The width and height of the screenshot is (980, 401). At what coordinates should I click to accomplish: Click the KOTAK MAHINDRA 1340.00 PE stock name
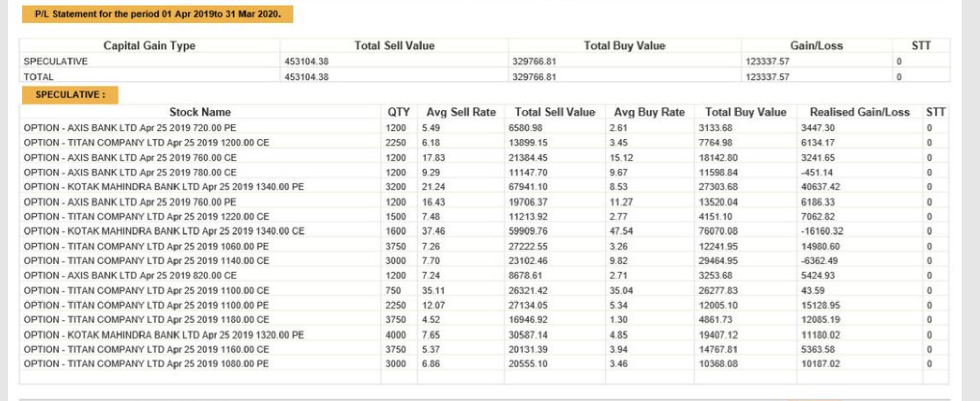[163, 187]
